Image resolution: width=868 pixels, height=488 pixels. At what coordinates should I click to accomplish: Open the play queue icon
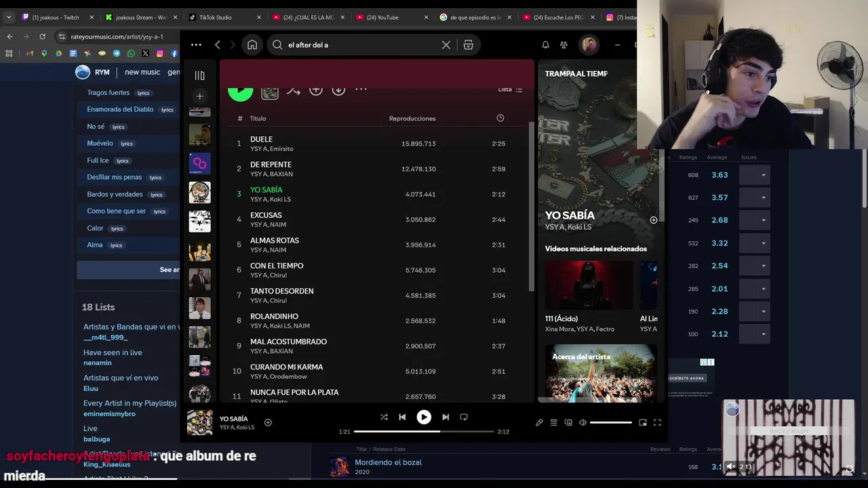click(x=553, y=422)
